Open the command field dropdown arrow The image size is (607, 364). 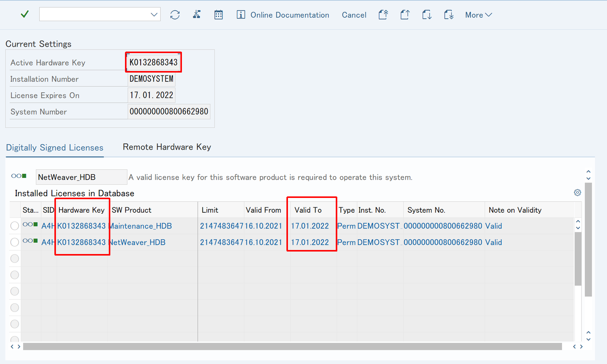tap(154, 14)
